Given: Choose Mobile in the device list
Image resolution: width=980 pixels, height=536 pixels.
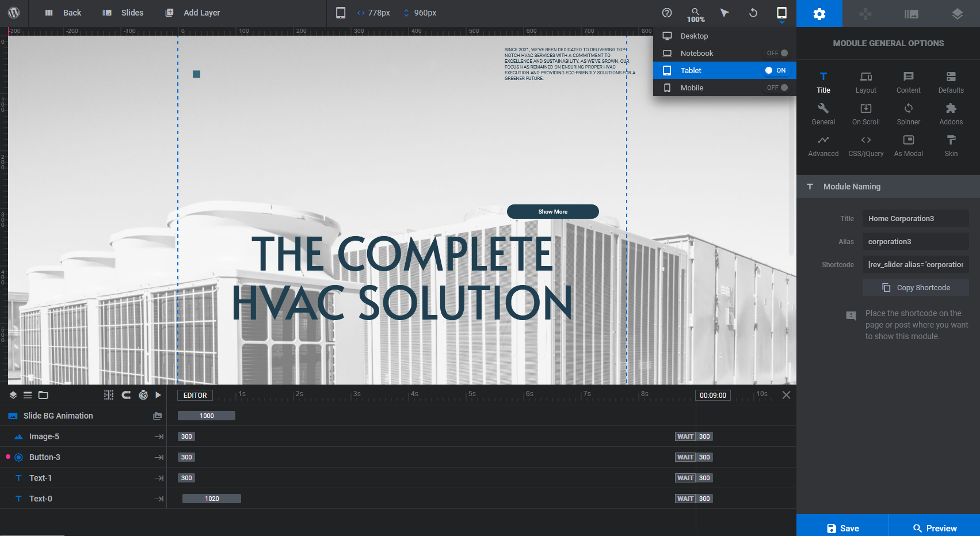Looking at the screenshot, I should coord(724,88).
